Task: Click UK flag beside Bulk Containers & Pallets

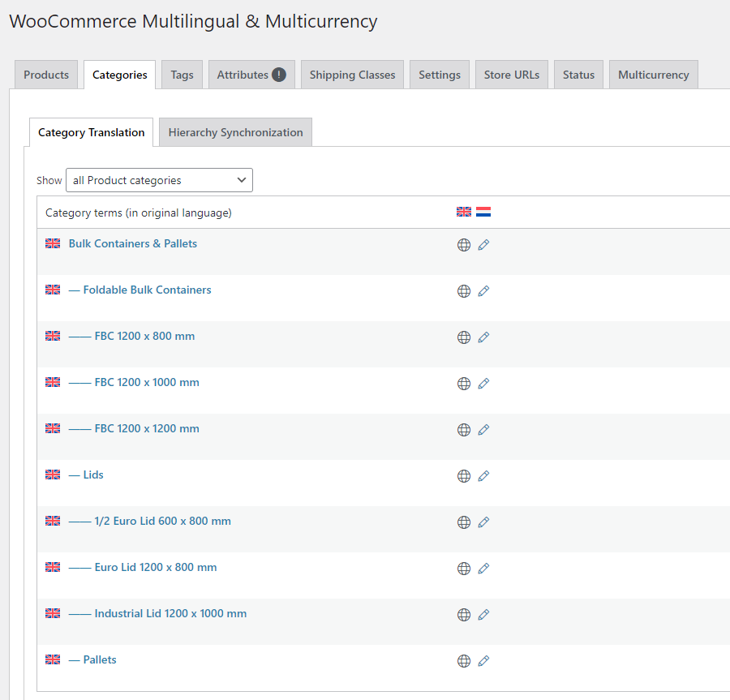Action: [x=53, y=243]
